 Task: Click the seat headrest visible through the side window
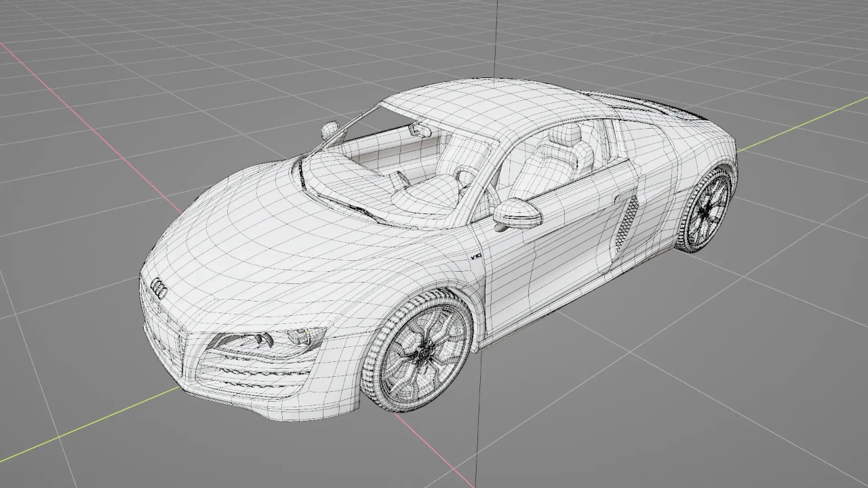[565, 134]
